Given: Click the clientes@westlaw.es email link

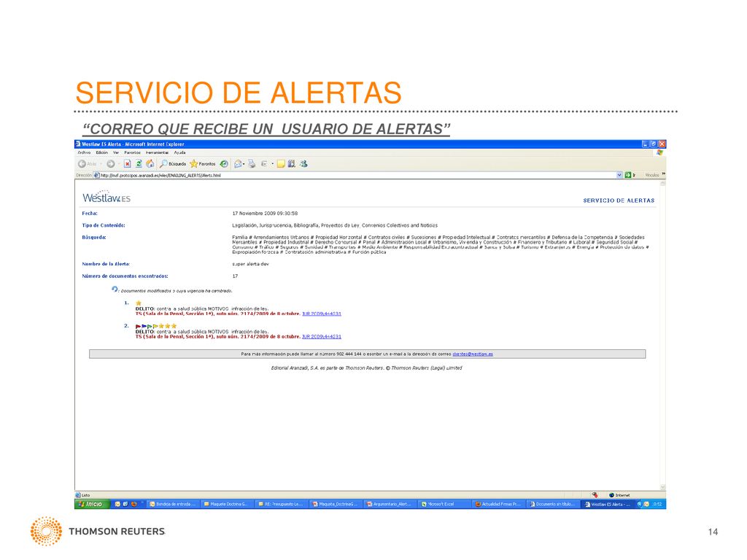Looking at the screenshot, I should pos(473,354).
